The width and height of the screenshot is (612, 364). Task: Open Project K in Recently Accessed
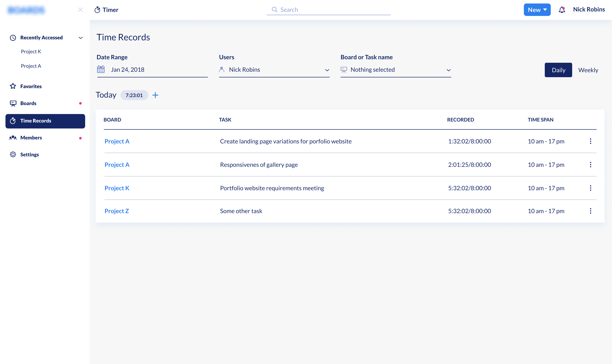tap(31, 51)
